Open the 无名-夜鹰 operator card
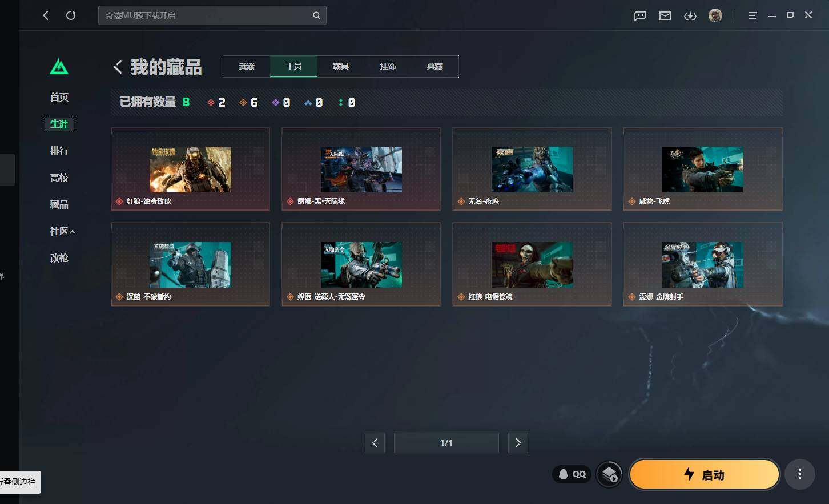The width and height of the screenshot is (829, 504). point(532,169)
